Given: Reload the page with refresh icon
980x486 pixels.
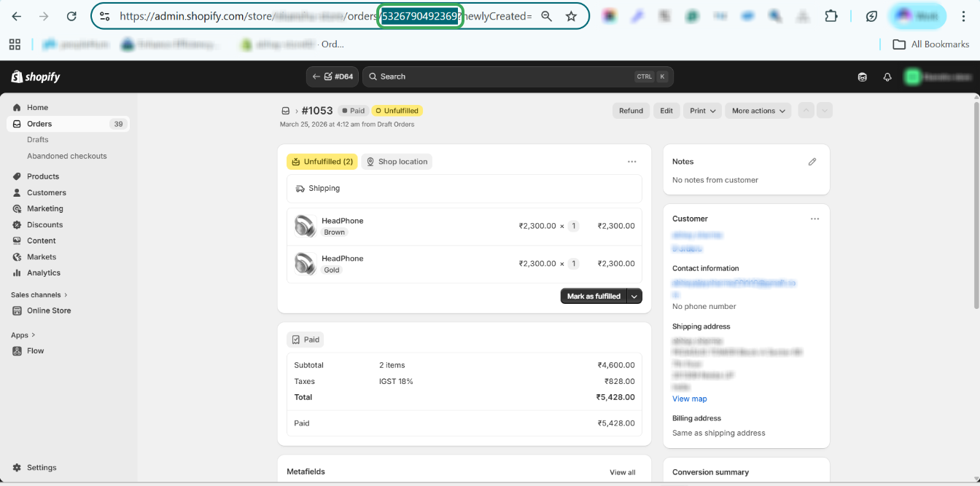Looking at the screenshot, I should (x=71, y=16).
